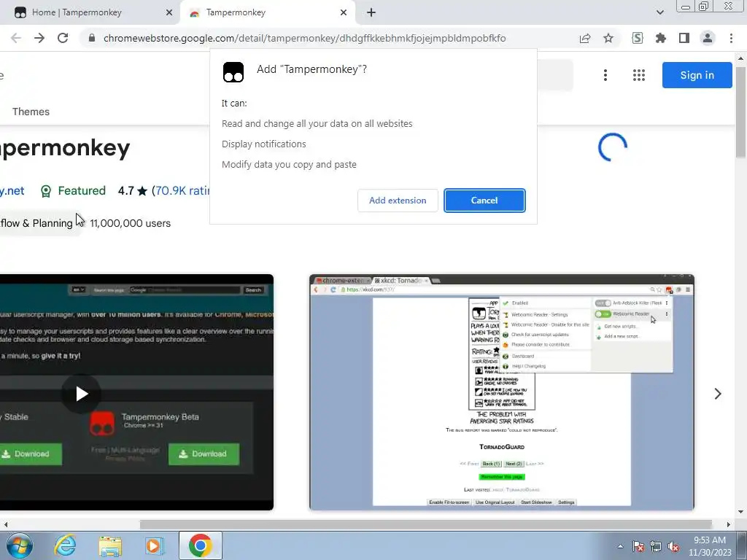The height and width of the screenshot is (560, 747).
Task: Launch Internet Explorer from the taskbar
Action: click(65, 545)
